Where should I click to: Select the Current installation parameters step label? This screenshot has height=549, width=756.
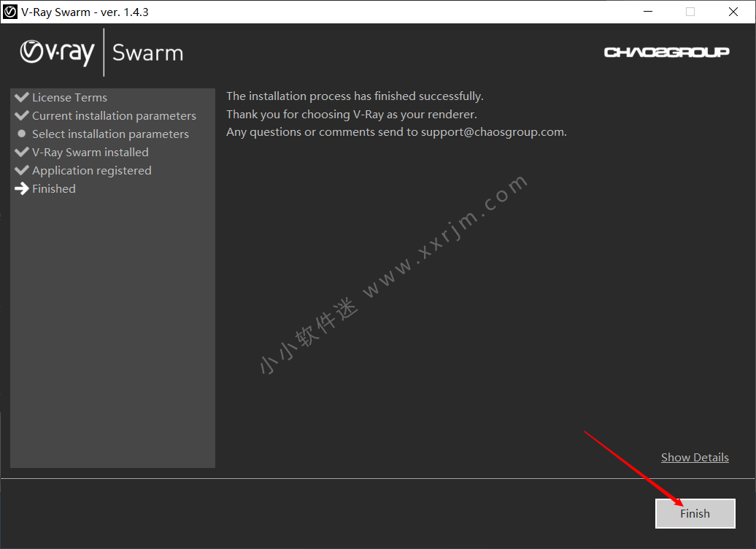pyautogui.click(x=114, y=115)
